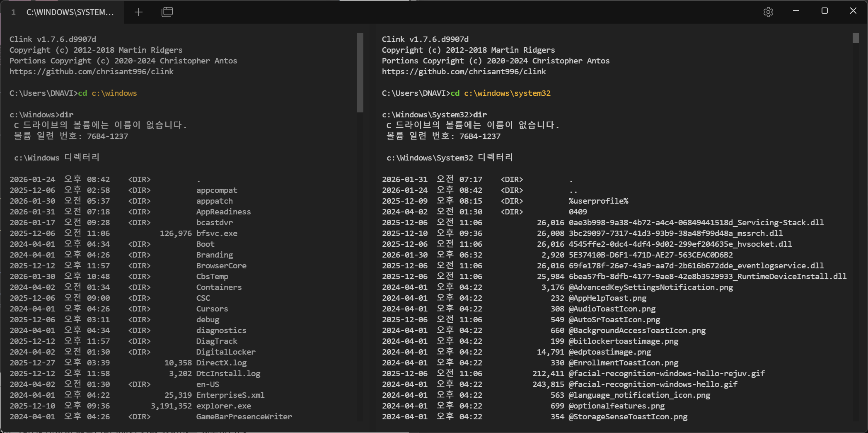Minimize the terminal window
This screenshot has width=868, height=433.
click(x=796, y=11)
